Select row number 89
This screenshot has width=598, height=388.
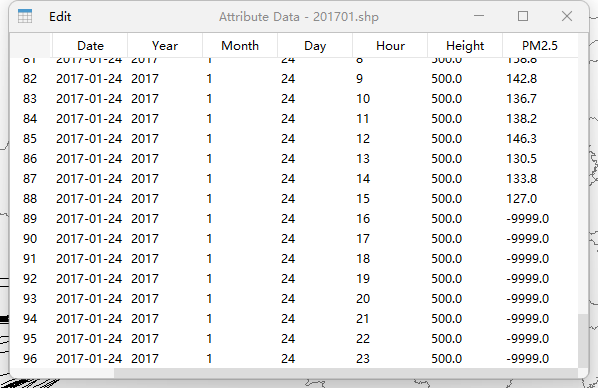pyautogui.click(x=30, y=219)
